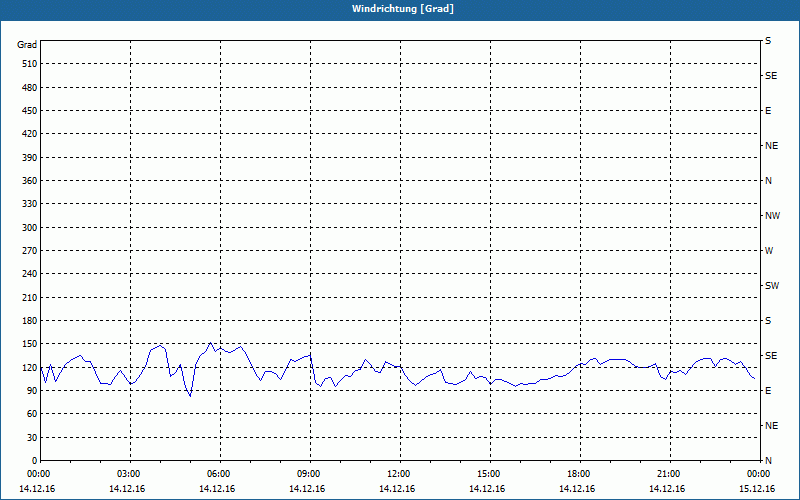Click the 420 y-axis value
800x500 pixels.
click(x=30, y=134)
